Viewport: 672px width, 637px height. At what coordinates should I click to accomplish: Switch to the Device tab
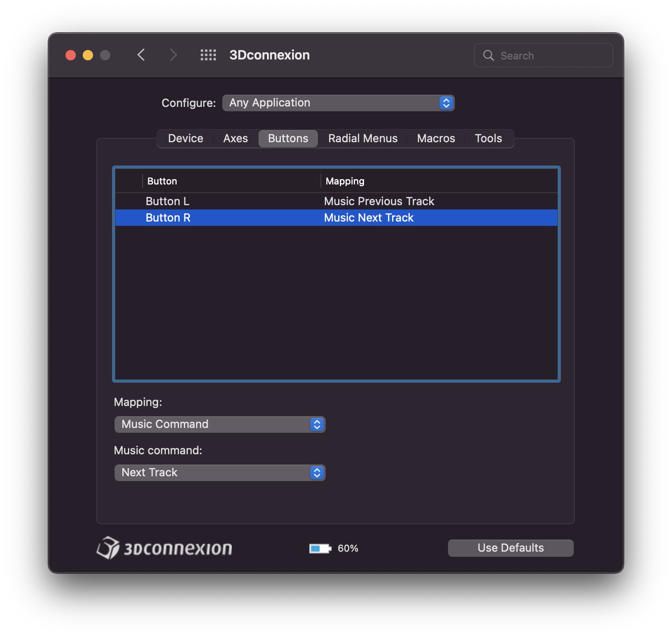pyautogui.click(x=186, y=138)
